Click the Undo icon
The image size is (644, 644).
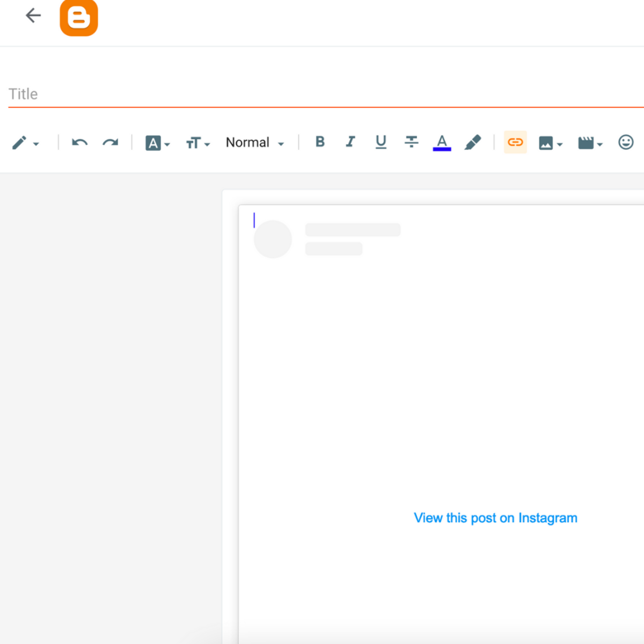79,143
